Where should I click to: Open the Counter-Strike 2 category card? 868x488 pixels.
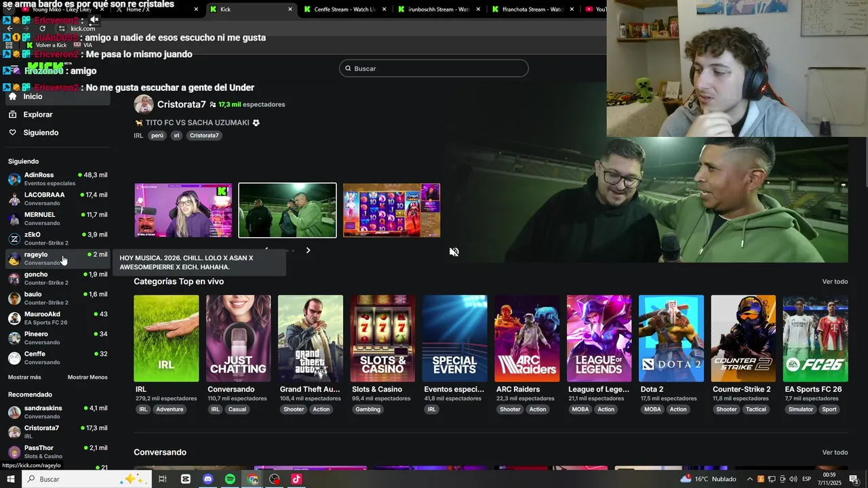tap(743, 338)
